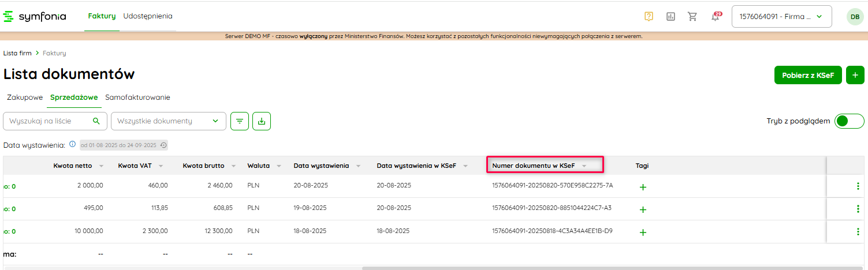Switch to the Samofakturowanie tab
Image resolution: width=868 pixels, height=270 pixels.
[x=137, y=97]
